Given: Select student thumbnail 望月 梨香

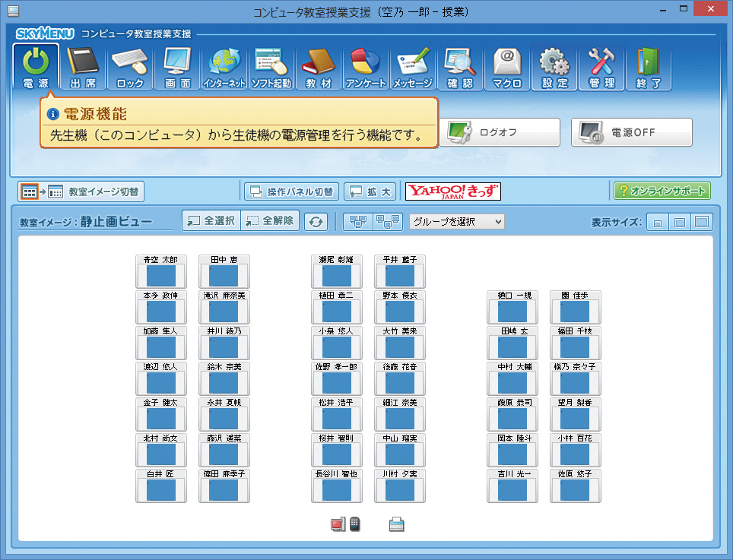Looking at the screenshot, I should coord(576,414).
